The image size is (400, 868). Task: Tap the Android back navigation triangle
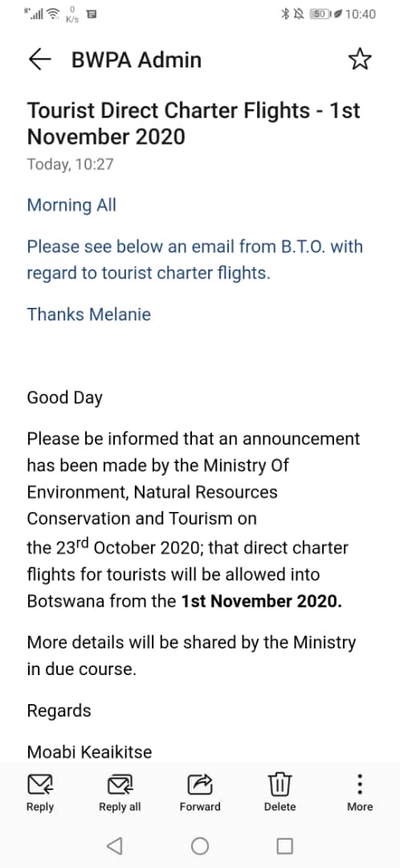(114, 845)
